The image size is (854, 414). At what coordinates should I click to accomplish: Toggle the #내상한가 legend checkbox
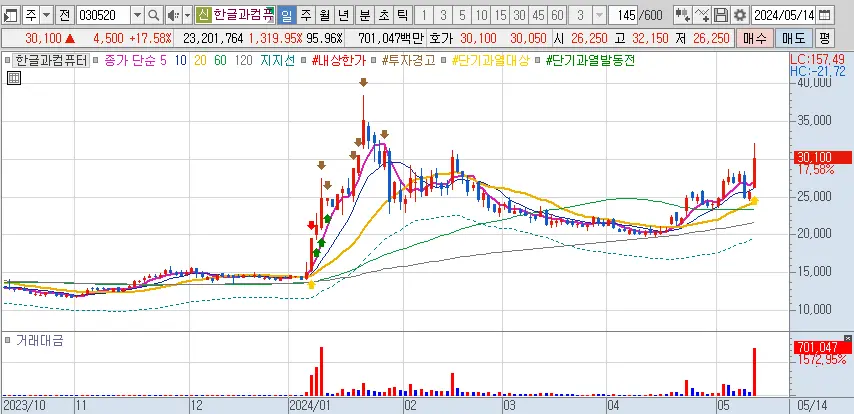tap(305, 60)
